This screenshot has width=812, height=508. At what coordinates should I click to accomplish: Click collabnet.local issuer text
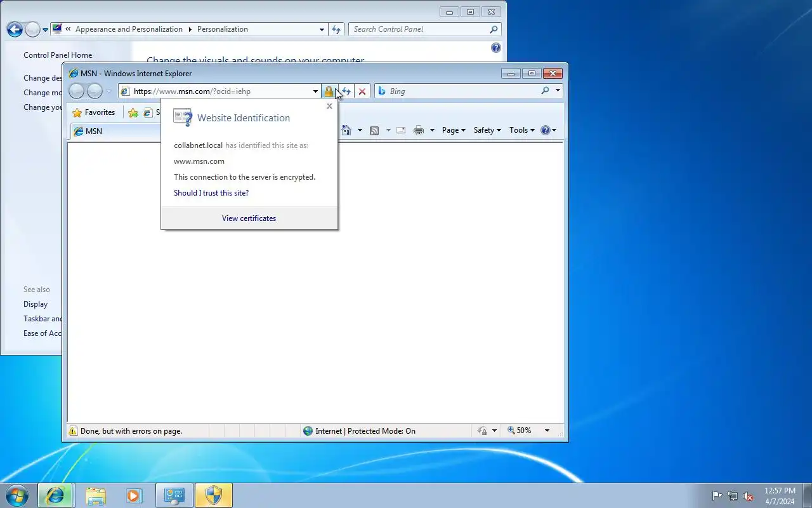tap(198, 145)
